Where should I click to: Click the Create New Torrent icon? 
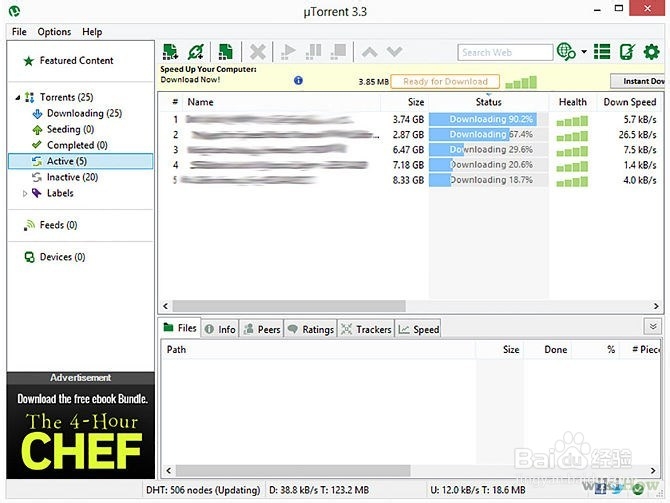[226, 52]
